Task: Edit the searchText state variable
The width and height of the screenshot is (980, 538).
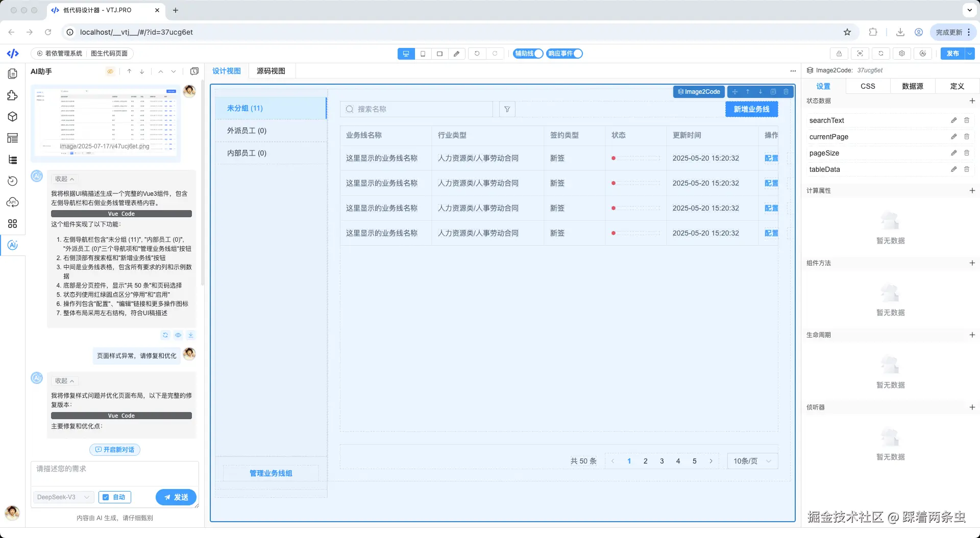Action: 953,120
